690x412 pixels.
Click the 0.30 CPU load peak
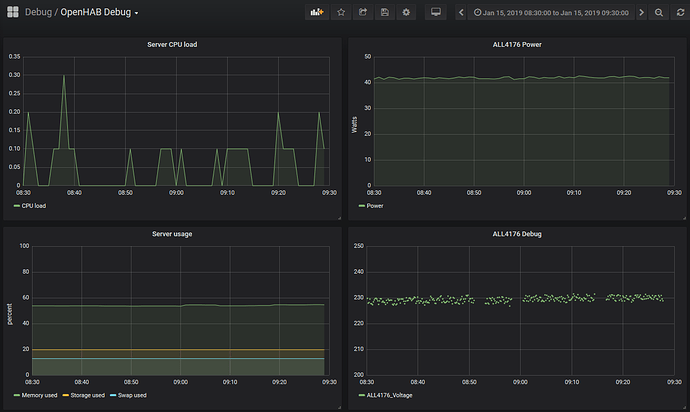coord(64,76)
